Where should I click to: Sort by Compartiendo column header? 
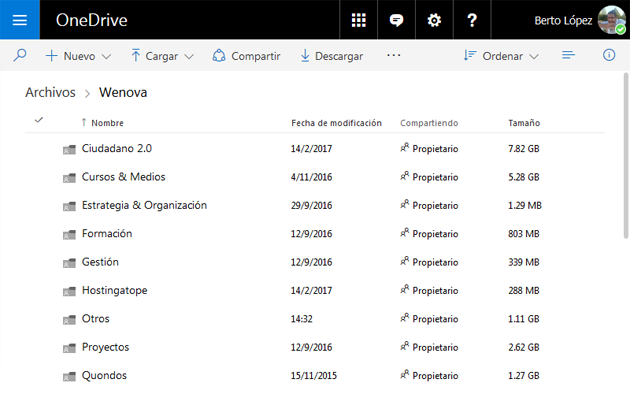429,123
